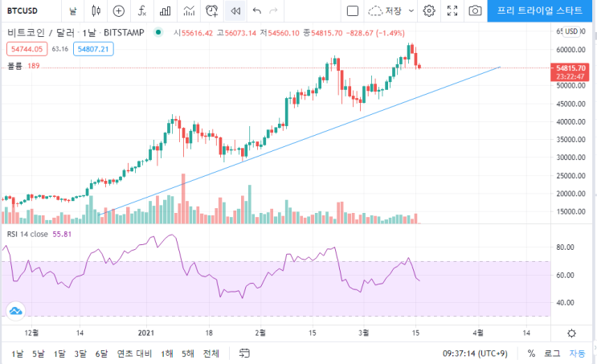Create an alert with clock icon
Screen dimensions: 597x364
click(211, 11)
